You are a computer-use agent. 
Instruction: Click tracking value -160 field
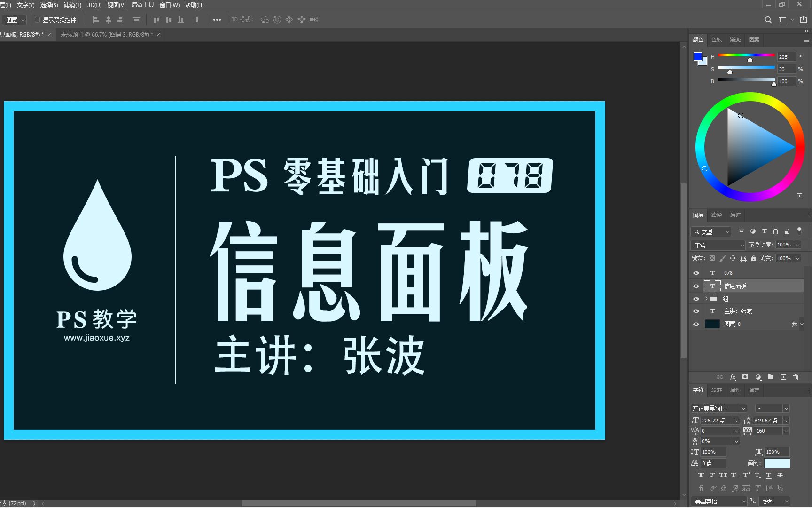pos(769,431)
